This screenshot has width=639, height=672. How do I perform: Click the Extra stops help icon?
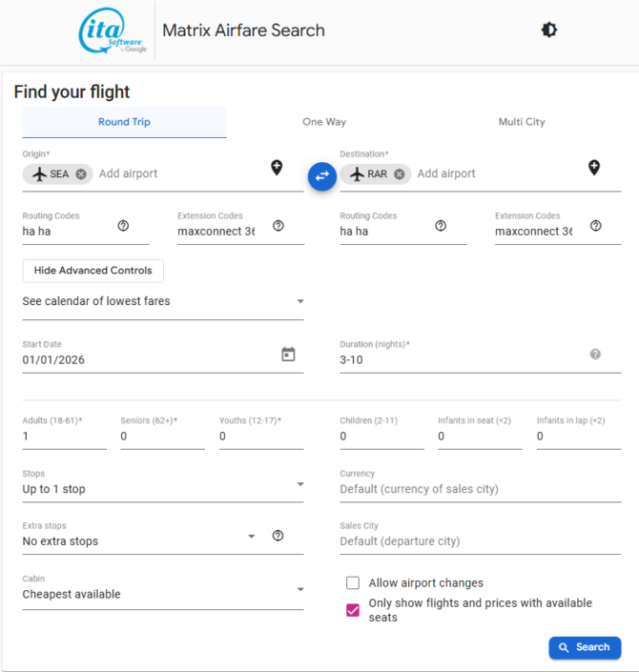pyautogui.click(x=278, y=536)
